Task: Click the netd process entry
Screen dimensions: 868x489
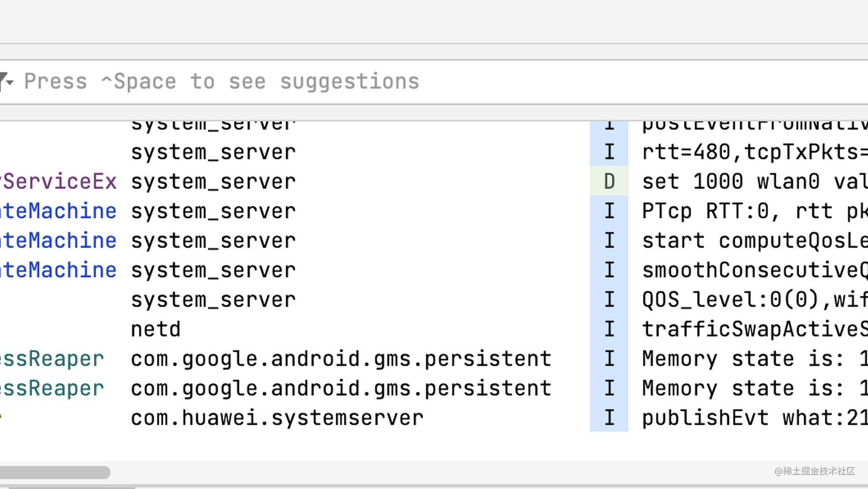Action: click(x=155, y=329)
